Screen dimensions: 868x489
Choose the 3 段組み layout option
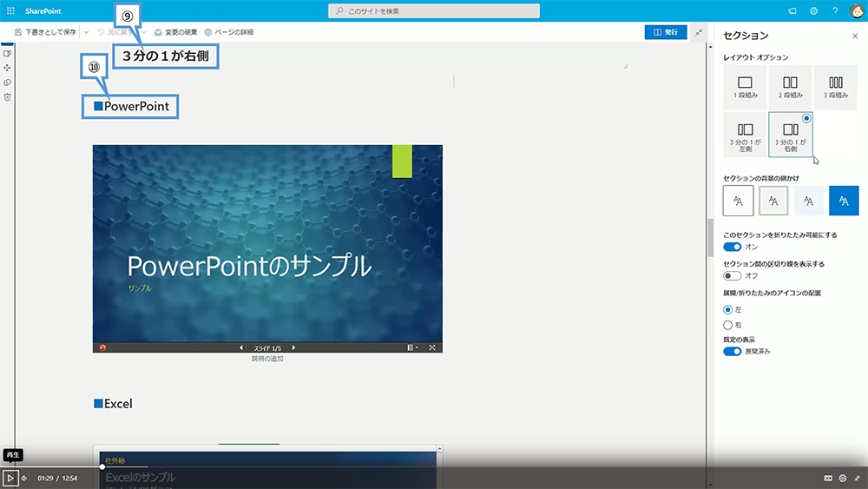tap(835, 87)
